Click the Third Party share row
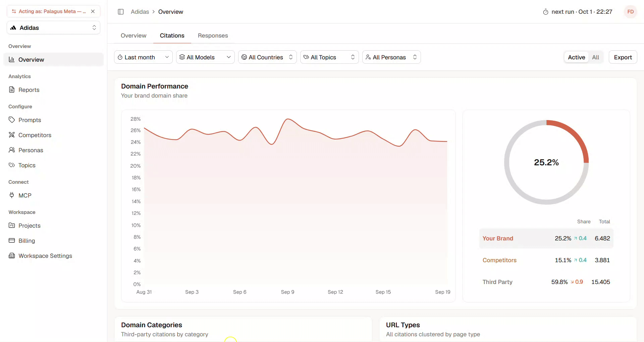Viewport: 644px width, 342px height. coord(546,282)
